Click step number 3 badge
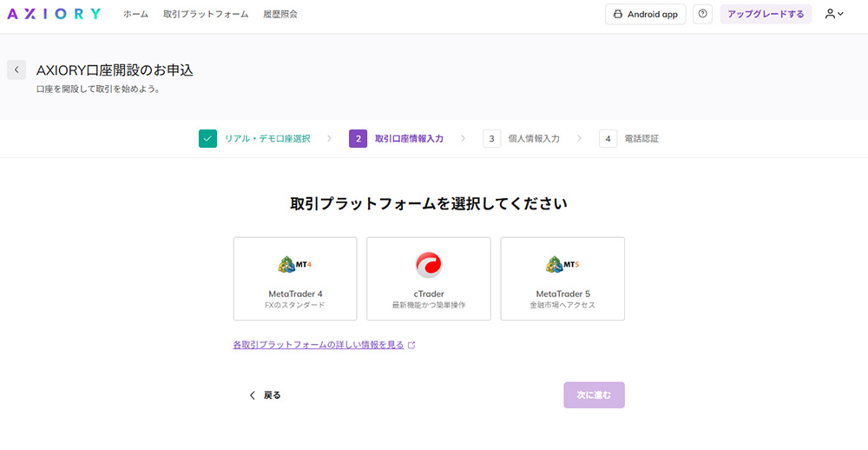The height and width of the screenshot is (450, 868). [x=491, y=138]
